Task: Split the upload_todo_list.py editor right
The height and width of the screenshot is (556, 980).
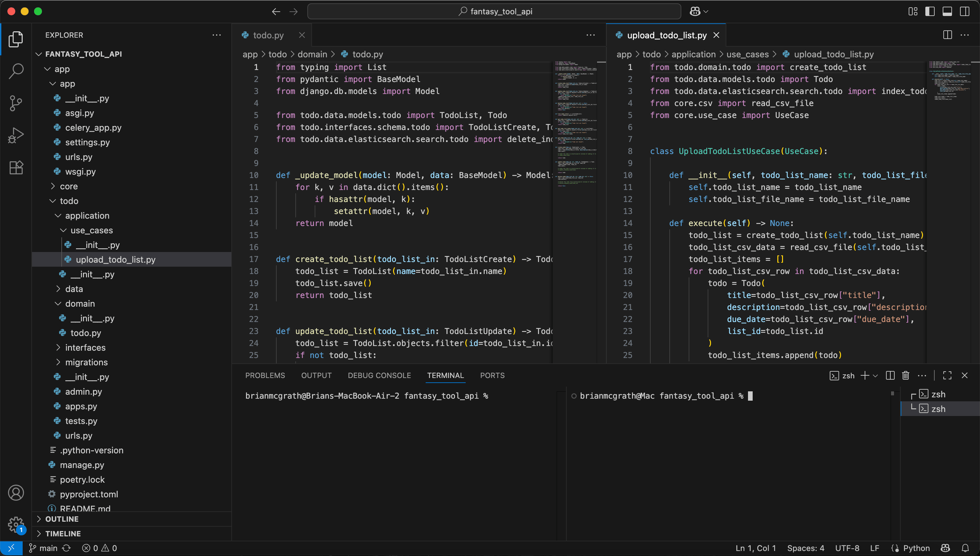Action: tap(948, 35)
